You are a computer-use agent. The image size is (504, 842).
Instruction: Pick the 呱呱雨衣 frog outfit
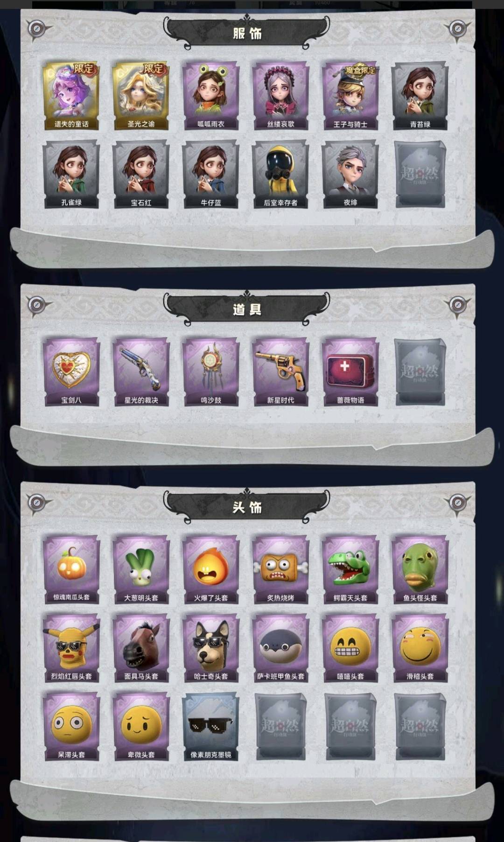[211, 96]
